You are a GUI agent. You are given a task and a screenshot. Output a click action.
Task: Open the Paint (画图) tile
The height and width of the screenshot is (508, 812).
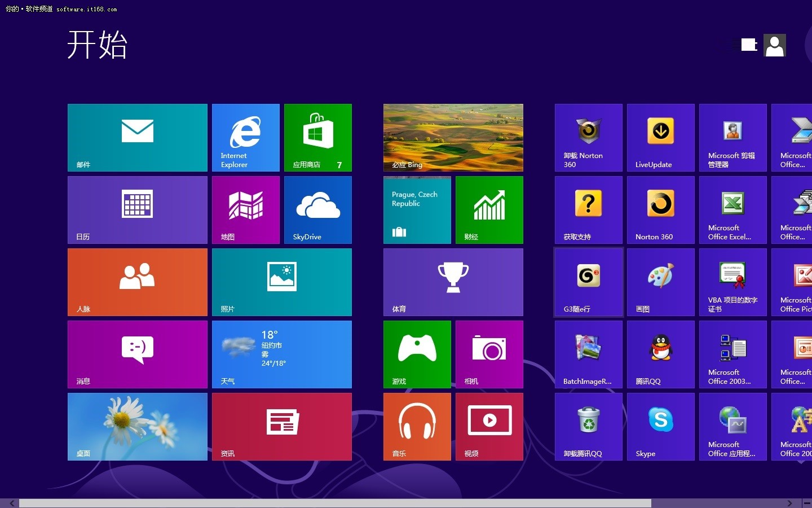point(661,282)
